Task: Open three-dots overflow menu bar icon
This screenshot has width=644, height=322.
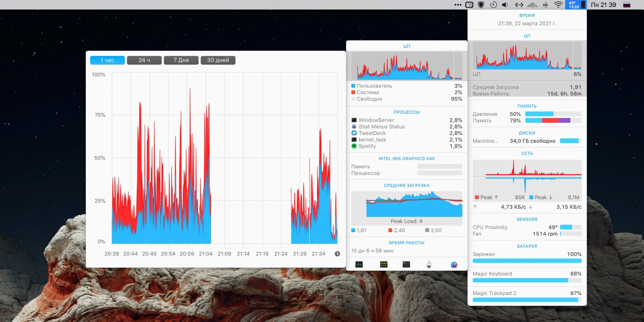Action: coord(458,5)
